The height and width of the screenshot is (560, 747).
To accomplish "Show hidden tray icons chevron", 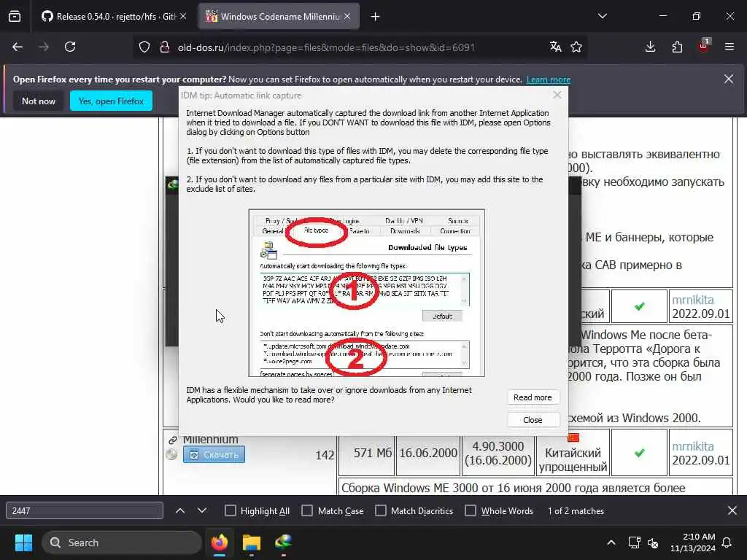I will point(611,542).
